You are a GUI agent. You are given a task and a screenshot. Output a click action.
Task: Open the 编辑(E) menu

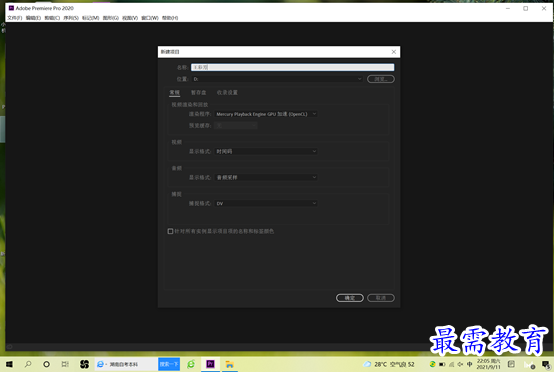tap(33, 18)
